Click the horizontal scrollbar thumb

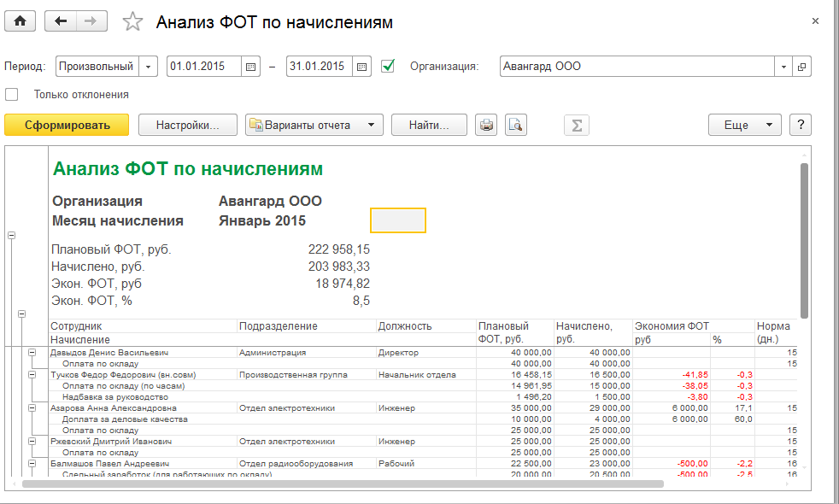coord(343,483)
